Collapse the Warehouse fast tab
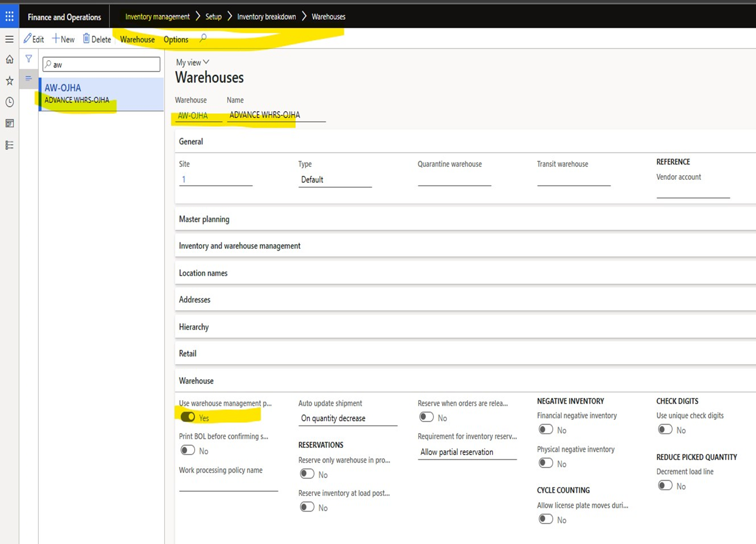The image size is (756, 544). tap(465, 381)
